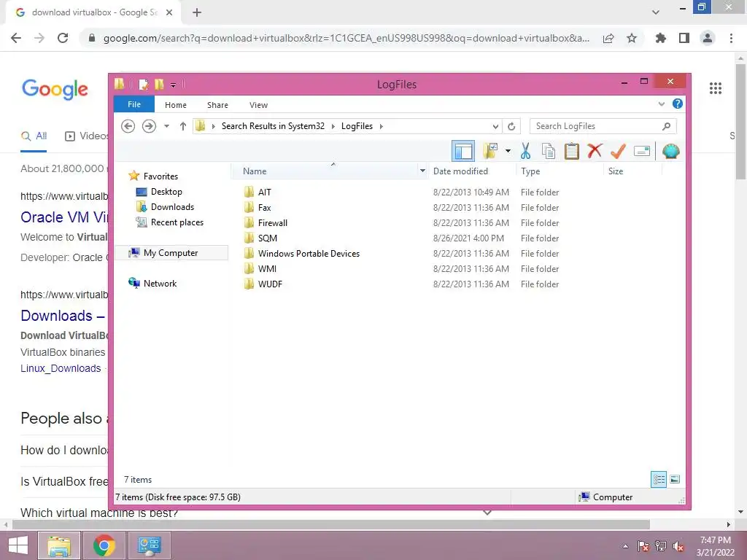Open the Name column filter dropdown arrow
Image resolution: width=747 pixels, height=560 pixels.
[x=422, y=171]
